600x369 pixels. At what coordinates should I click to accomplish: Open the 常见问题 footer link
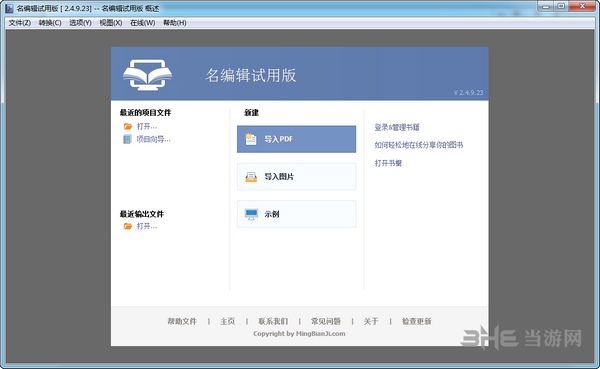[x=326, y=321]
